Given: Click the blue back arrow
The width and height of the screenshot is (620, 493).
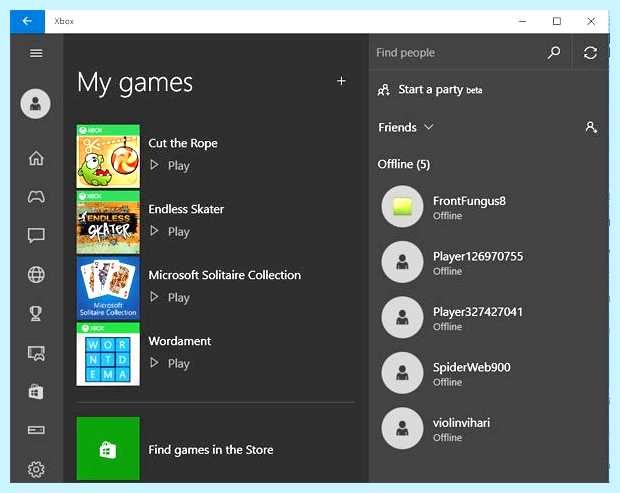Looking at the screenshot, I should pos(27,21).
